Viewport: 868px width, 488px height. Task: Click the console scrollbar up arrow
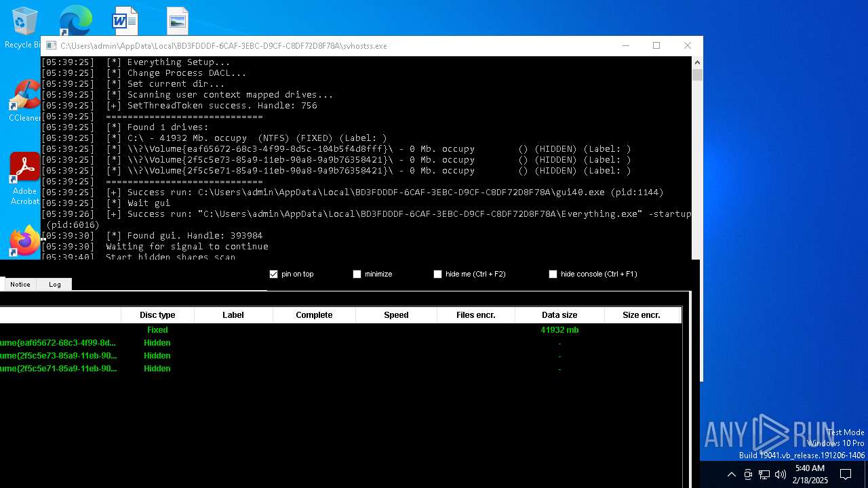point(697,62)
